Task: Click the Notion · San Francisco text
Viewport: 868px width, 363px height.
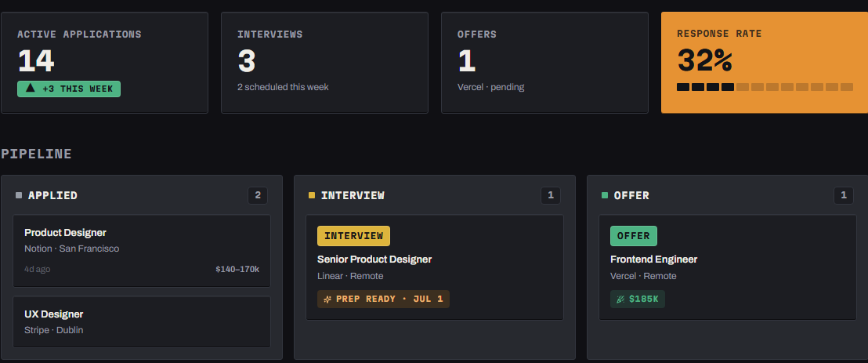Action: [x=72, y=249]
